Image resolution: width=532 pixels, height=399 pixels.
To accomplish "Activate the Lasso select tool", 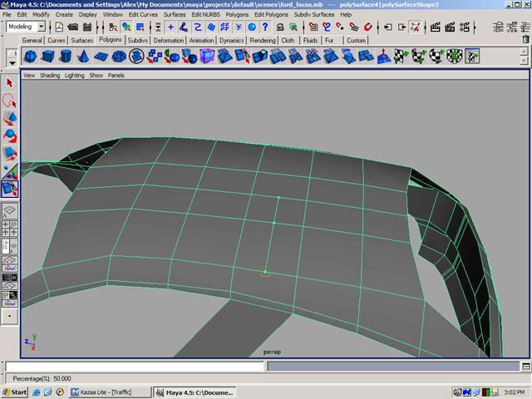I will coord(10,100).
